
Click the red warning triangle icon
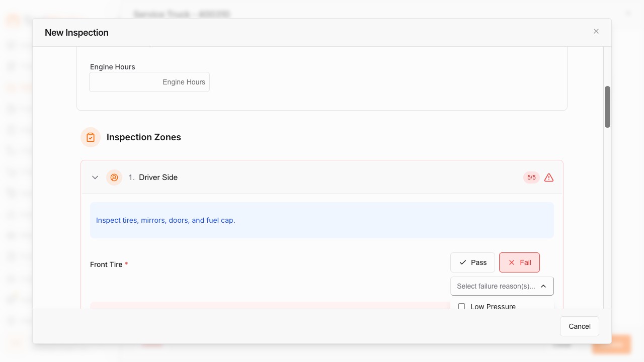click(x=549, y=177)
